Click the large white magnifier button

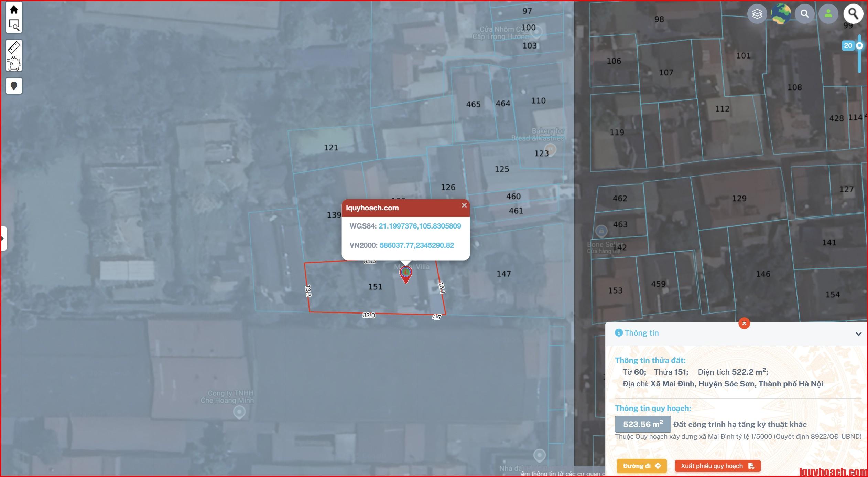(853, 14)
